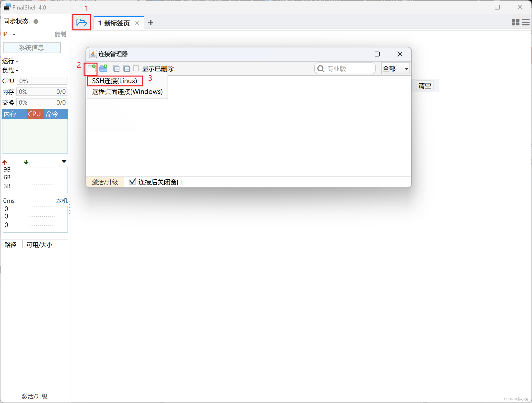Click the 同步状态 indicator dot
The height and width of the screenshot is (403, 532).
[x=36, y=22]
